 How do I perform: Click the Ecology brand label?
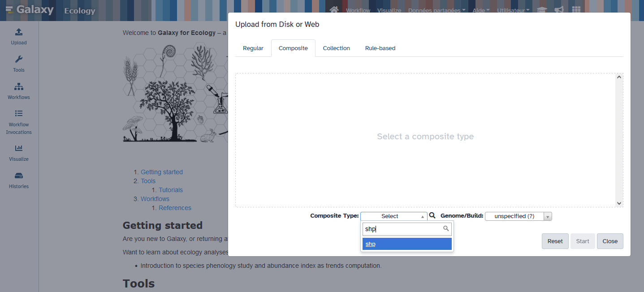pos(80,11)
